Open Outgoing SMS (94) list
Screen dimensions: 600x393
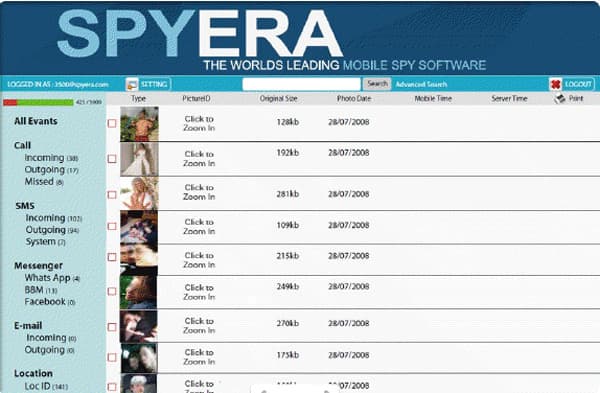52,230
